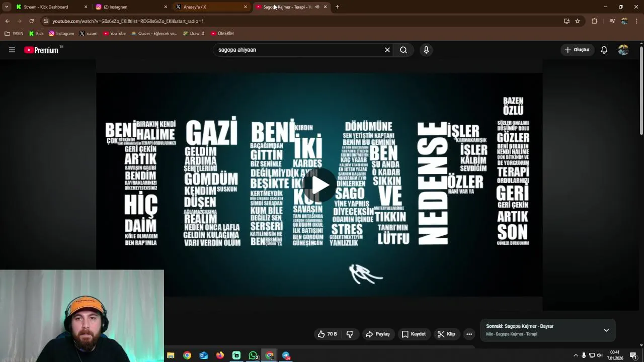The height and width of the screenshot is (362, 644).
Task: Open the media controls icon in toolbar
Action: [612, 21]
